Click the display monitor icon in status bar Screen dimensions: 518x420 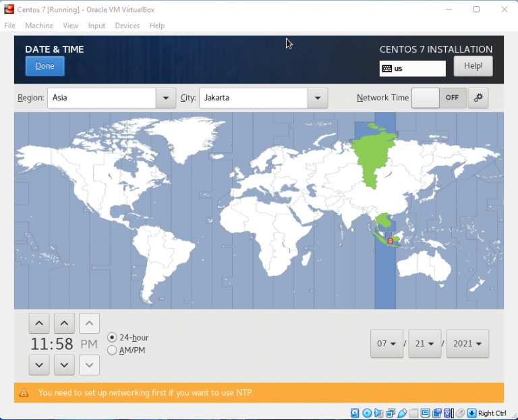pyautogui.click(x=425, y=413)
